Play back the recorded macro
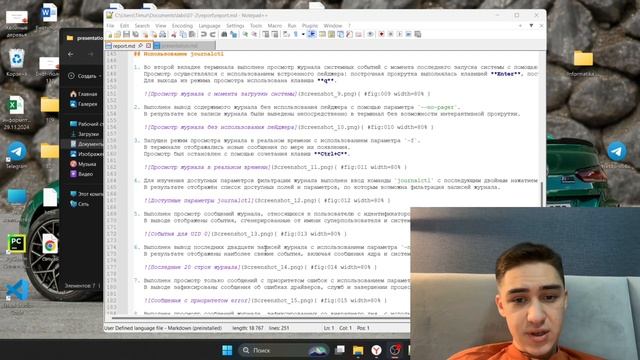 pyautogui.click(x=400, y=34)
